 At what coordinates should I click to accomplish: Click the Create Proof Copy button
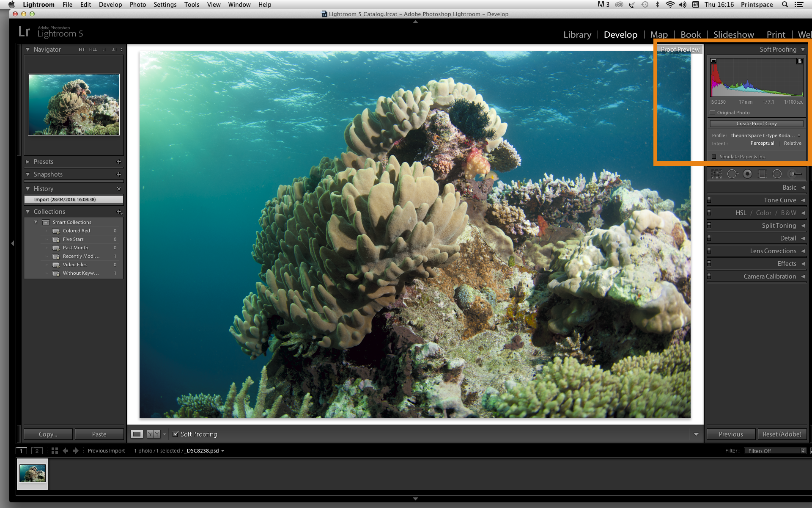pyautogui.click(x=756, y=123)
